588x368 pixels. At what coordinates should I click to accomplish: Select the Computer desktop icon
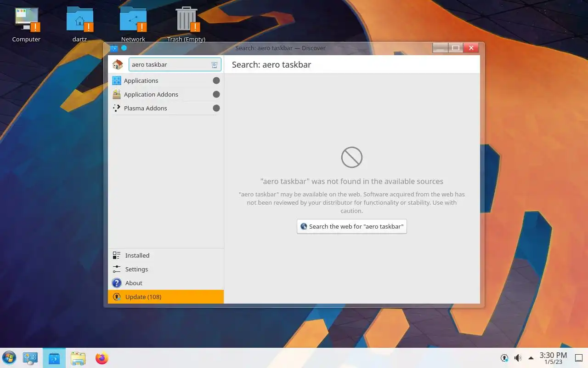pos(26,25)
